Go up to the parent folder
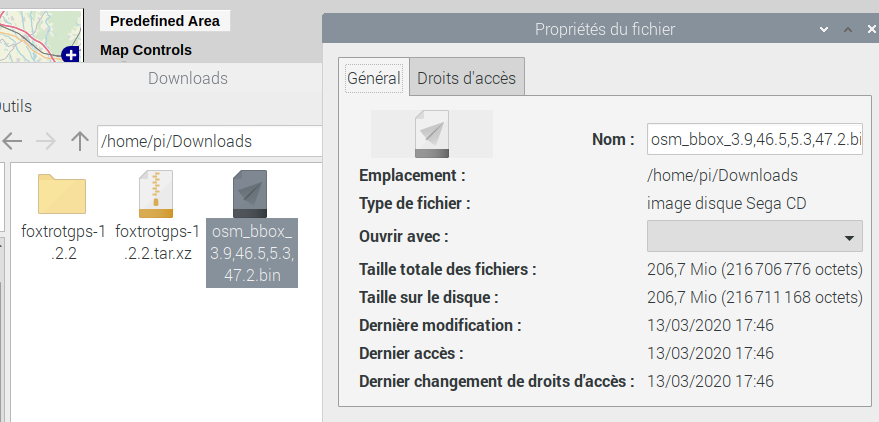This screenshot has width=879, height=422. (x=80, y=141)
